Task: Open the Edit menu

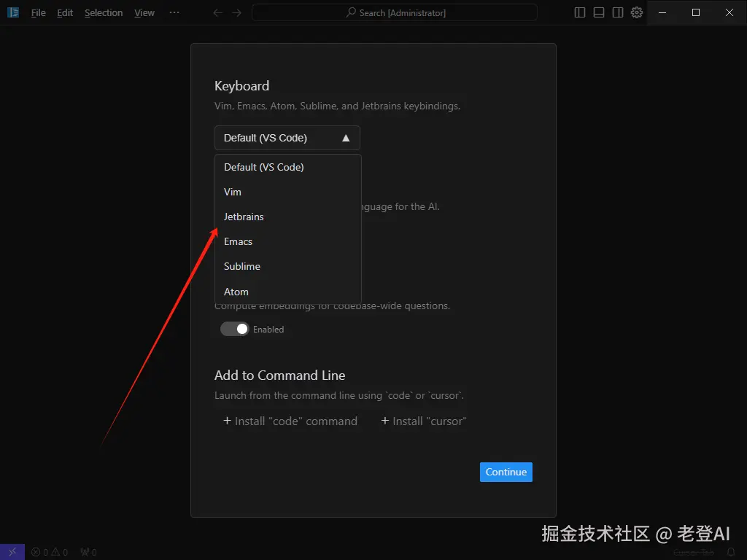Action: [65, 13]
